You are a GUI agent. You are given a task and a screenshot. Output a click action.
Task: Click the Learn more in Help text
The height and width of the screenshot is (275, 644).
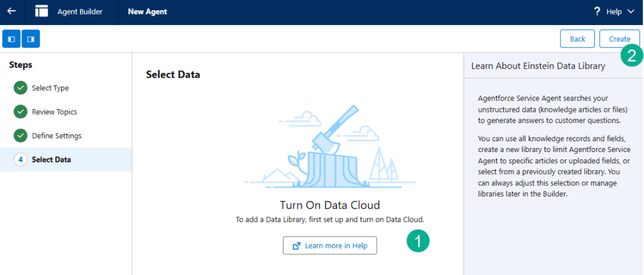point(336,245)
